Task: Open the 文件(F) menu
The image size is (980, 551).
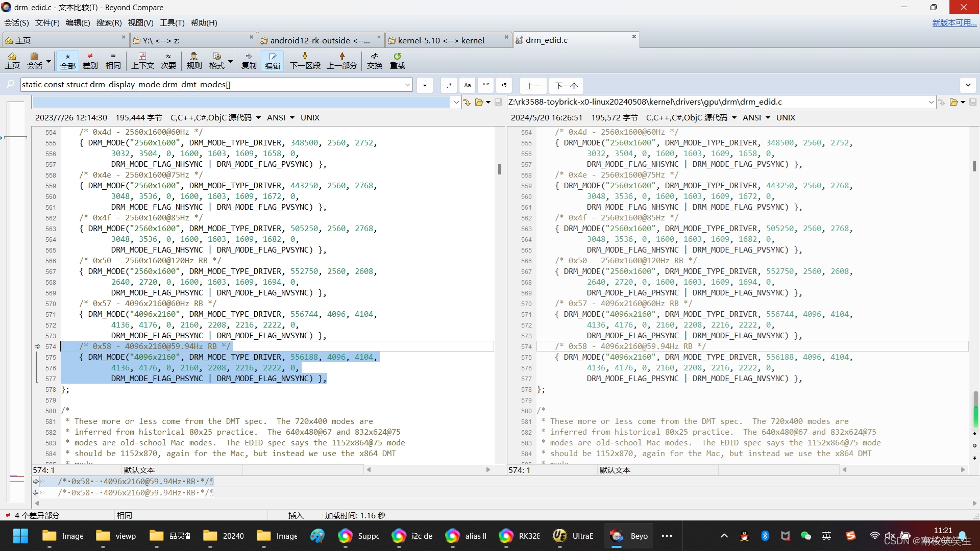Action: tap(47, 23)
